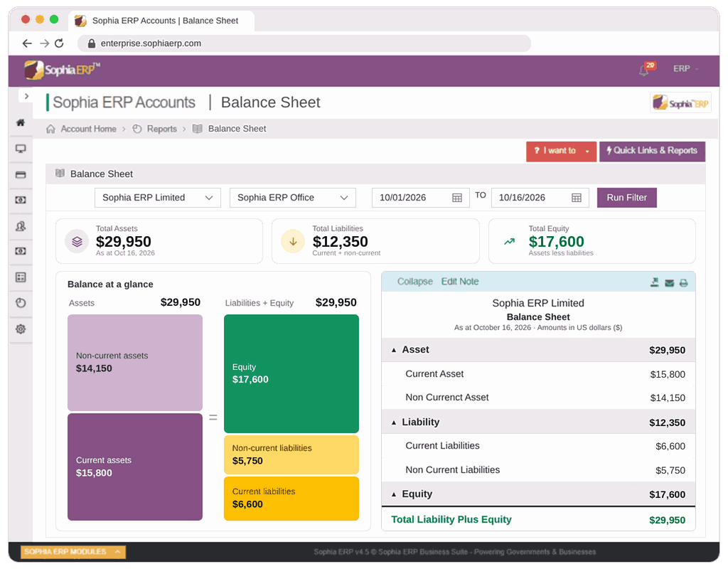Select the green Equity $17,600 block

pos(291,373)
